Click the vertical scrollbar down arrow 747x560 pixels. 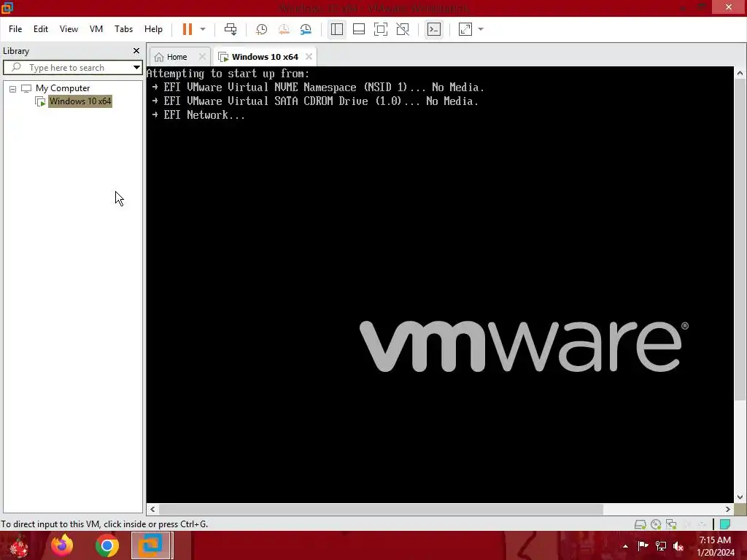tap(740, 497)
